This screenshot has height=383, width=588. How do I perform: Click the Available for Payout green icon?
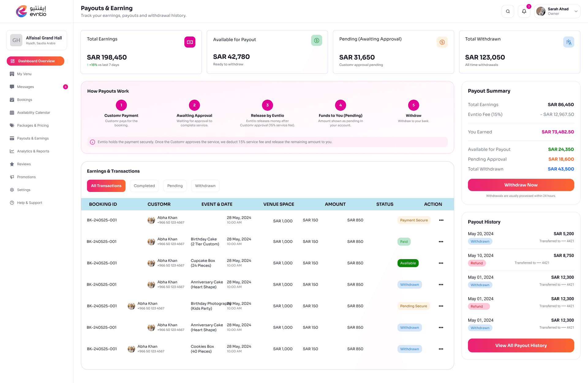coord(317,40)
